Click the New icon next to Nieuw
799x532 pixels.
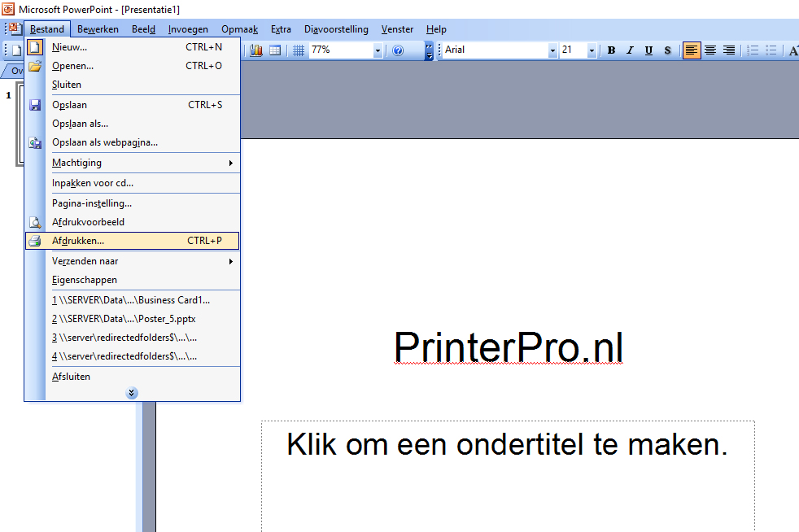tap(35, 47)
